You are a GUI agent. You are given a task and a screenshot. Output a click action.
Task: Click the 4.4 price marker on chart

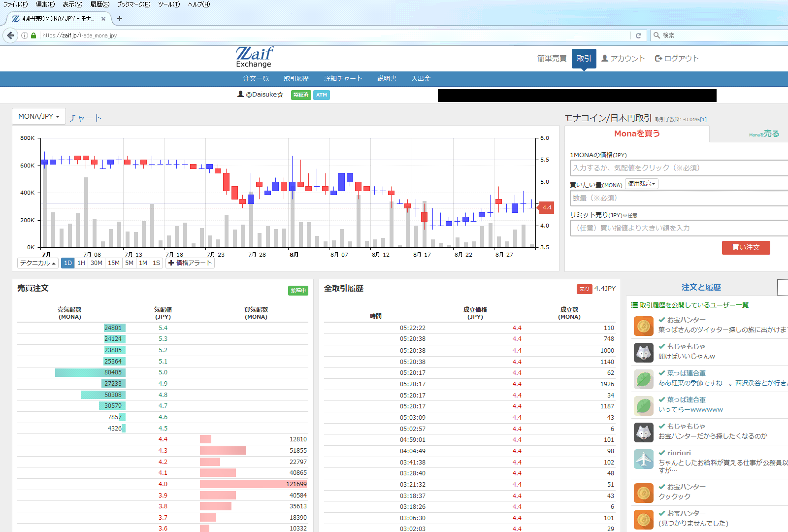[x=547, y=208]
